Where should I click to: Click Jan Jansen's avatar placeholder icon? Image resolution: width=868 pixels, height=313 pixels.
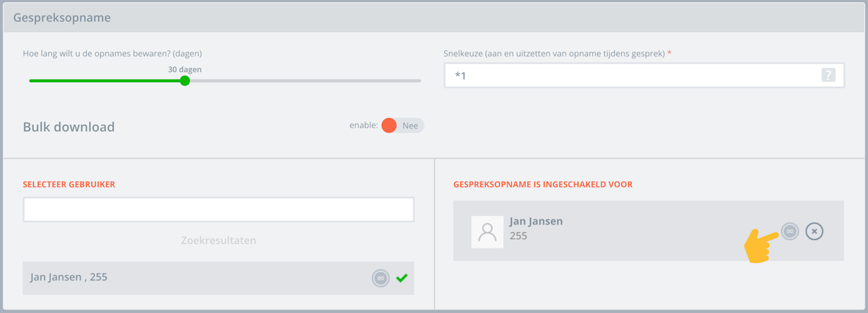487,232
